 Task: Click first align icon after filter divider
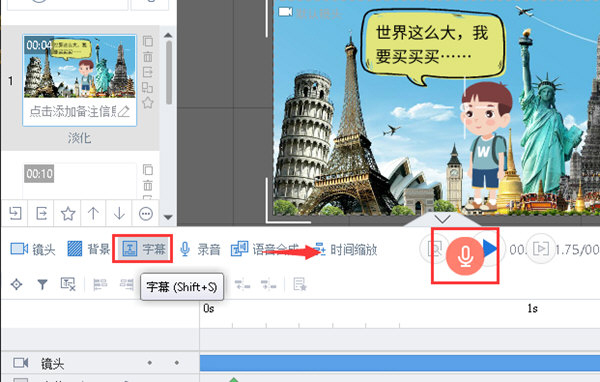tap(100, 284)
